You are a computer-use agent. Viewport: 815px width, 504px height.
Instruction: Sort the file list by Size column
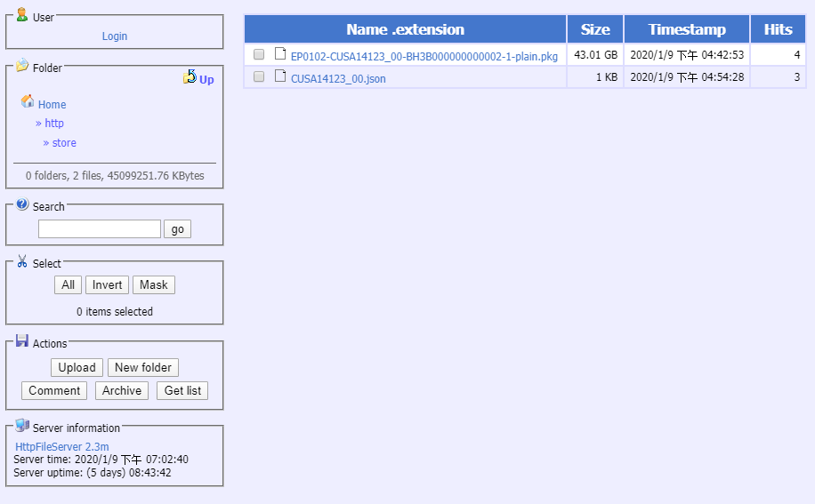tap(595, 29)
